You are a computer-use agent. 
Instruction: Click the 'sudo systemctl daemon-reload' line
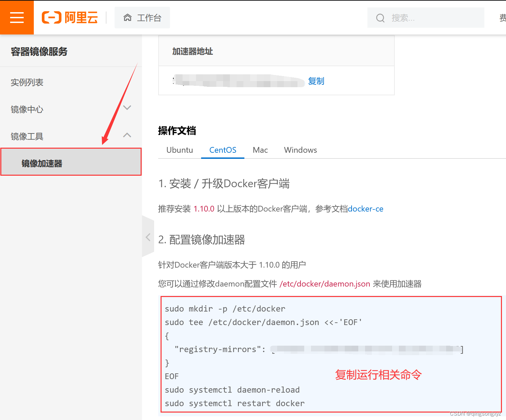pos(232,390)
